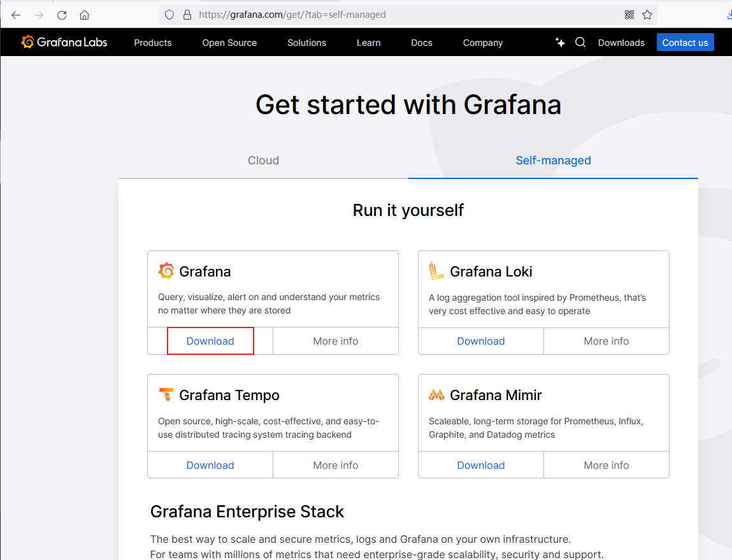Bookmark this page with star icon
Viewport: 732px width, 560px height.
(x=647, y=15)
